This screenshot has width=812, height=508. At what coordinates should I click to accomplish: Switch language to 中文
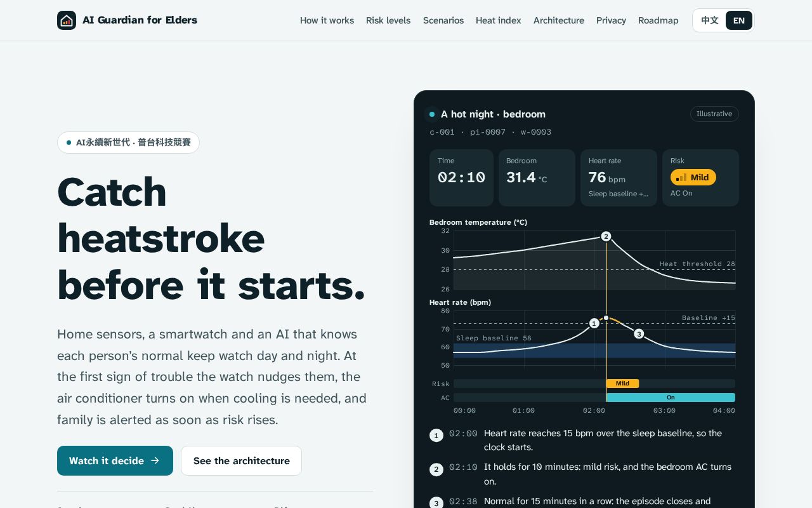point(710,20)
